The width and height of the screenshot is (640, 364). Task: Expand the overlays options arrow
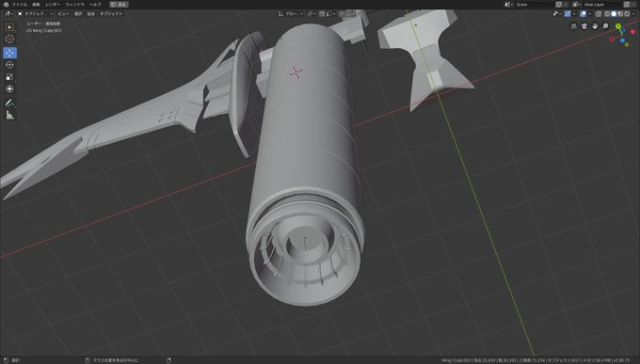pos(590,14)
